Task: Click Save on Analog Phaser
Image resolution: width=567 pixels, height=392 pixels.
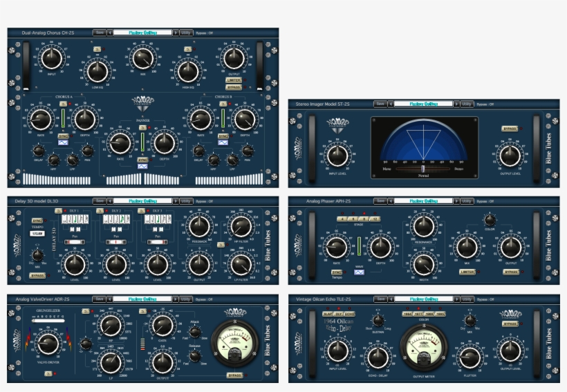Action: click(x=380, y=200)
